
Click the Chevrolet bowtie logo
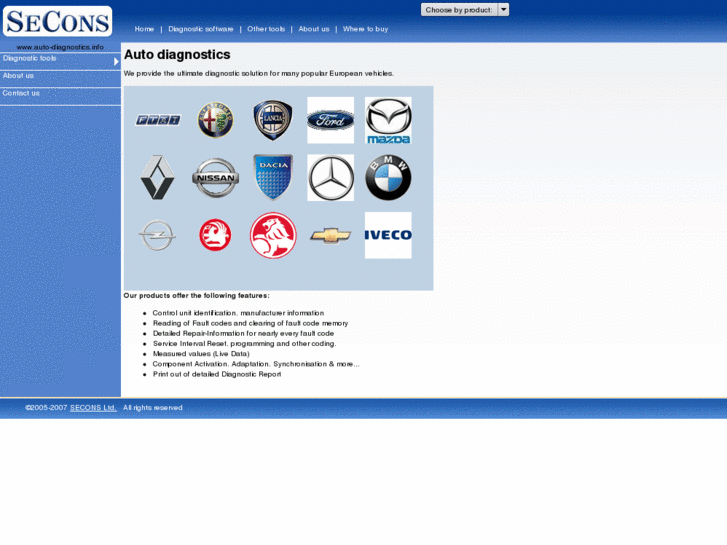(x=330, y=235)
